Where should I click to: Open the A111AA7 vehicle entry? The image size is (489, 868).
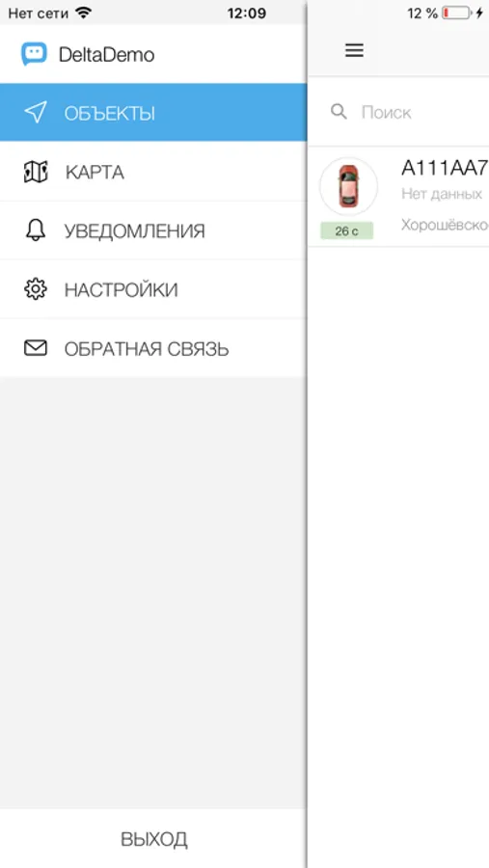click(x=398, y=197)
